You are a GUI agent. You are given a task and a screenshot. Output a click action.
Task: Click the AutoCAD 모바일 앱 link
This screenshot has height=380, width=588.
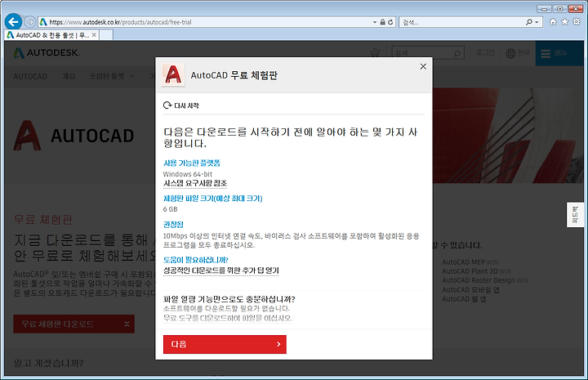coord(470,289)
